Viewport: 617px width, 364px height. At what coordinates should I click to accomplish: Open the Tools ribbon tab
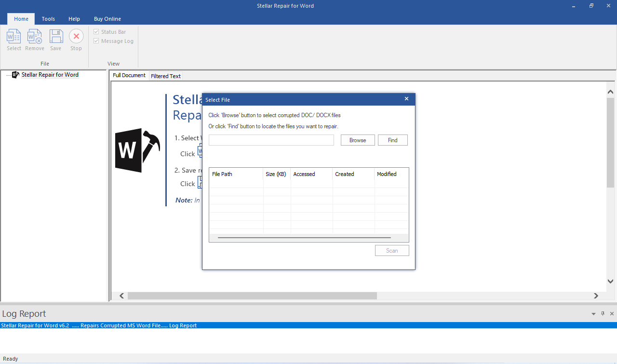(x=48, y=19)
